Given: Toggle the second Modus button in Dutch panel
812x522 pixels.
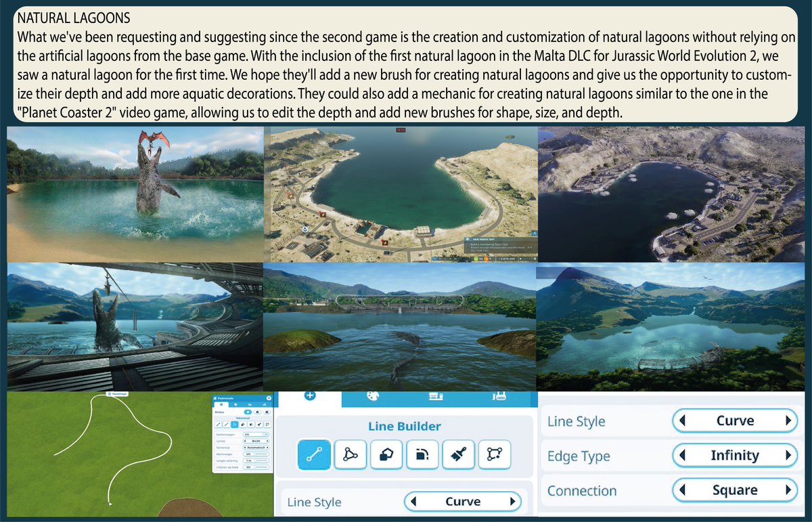Looking at the screenshot, I should (x=257, y=412).
